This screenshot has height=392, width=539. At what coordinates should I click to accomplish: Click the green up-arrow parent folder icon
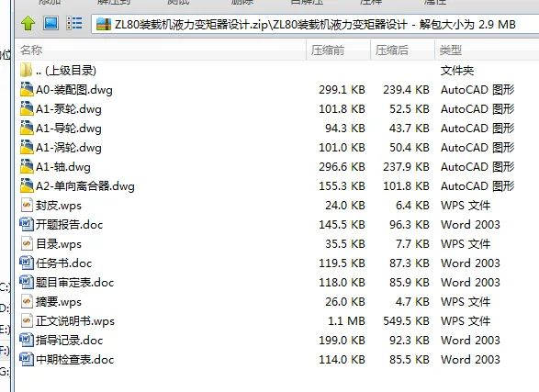coord(28,23)
